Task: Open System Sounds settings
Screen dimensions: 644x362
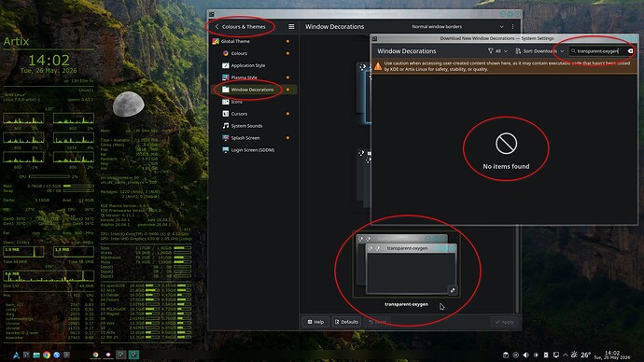Action: coord(254,126)
